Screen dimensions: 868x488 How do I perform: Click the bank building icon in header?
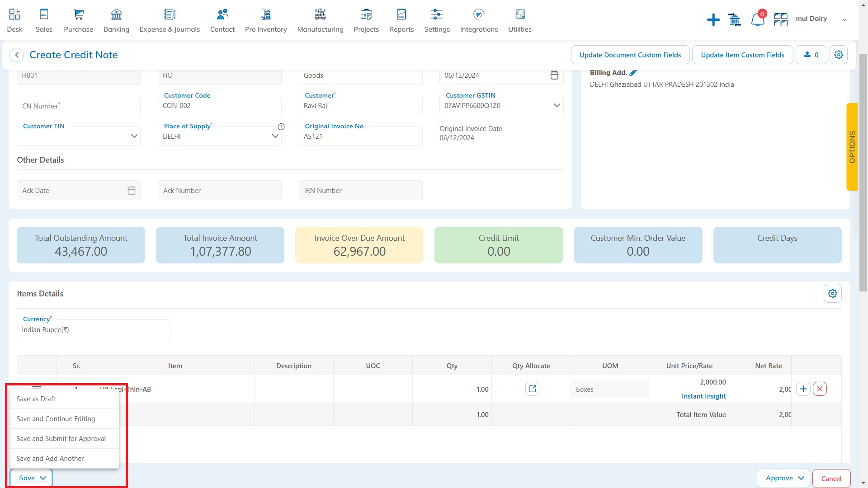click(735, 19)
